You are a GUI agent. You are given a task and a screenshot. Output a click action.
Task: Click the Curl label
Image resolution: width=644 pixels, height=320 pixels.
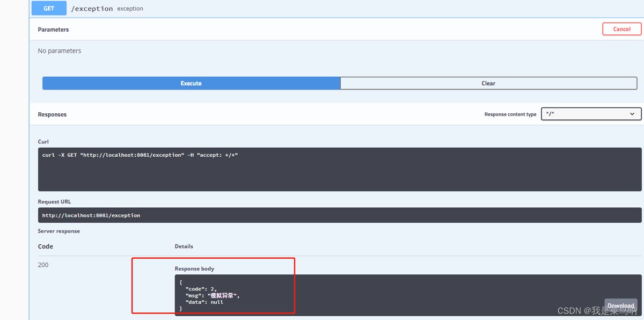coord(43,142)
